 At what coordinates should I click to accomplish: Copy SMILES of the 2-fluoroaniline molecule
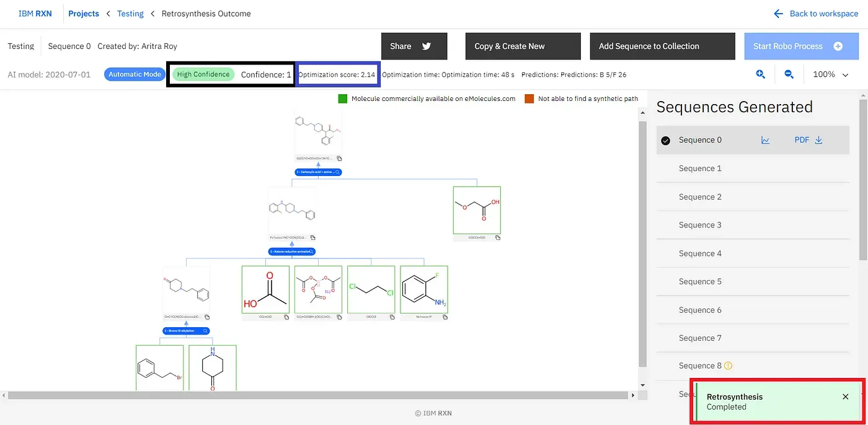(445, 317)
